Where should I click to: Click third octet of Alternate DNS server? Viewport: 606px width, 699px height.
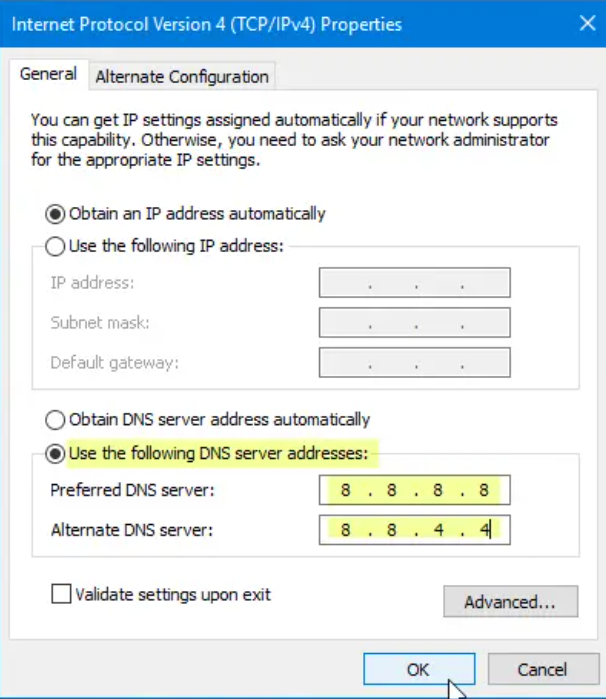[438, 529]
